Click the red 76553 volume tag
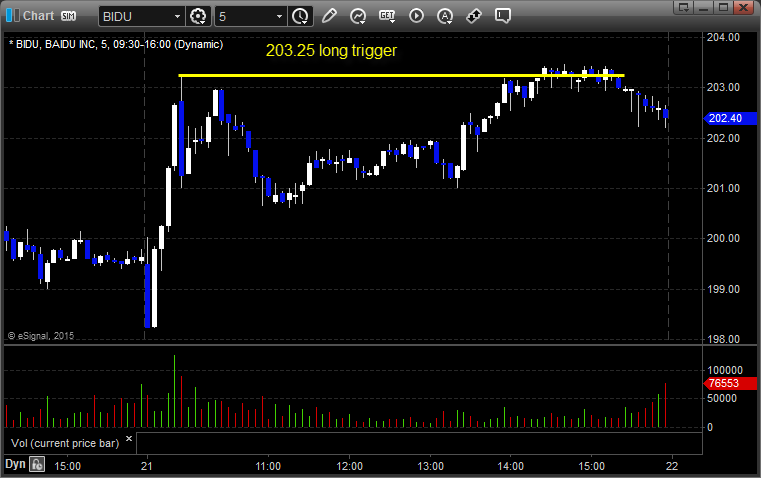This screenshot has width=761, height=478. coord(730,383)
